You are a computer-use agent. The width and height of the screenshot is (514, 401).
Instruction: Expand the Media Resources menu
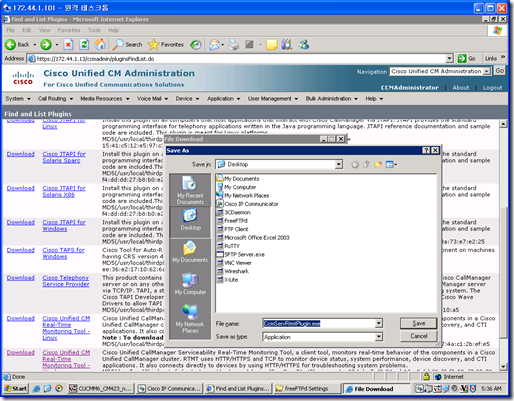[x=105, y=99]
